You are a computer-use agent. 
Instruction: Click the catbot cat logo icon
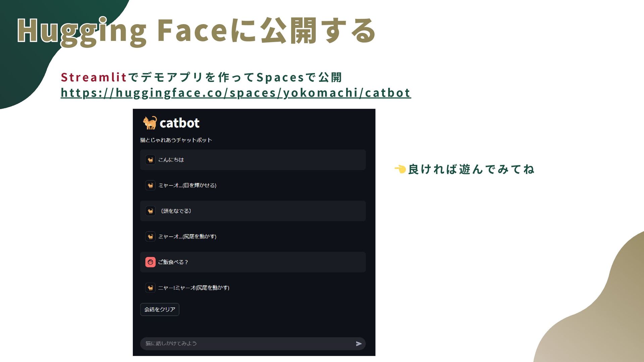tap(150, 123)
